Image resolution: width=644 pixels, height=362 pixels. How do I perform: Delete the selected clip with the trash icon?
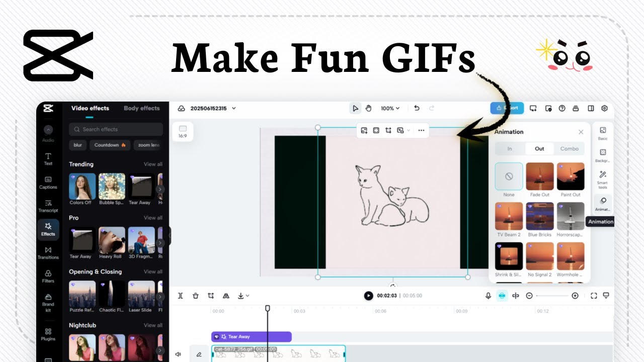[196, 296]
